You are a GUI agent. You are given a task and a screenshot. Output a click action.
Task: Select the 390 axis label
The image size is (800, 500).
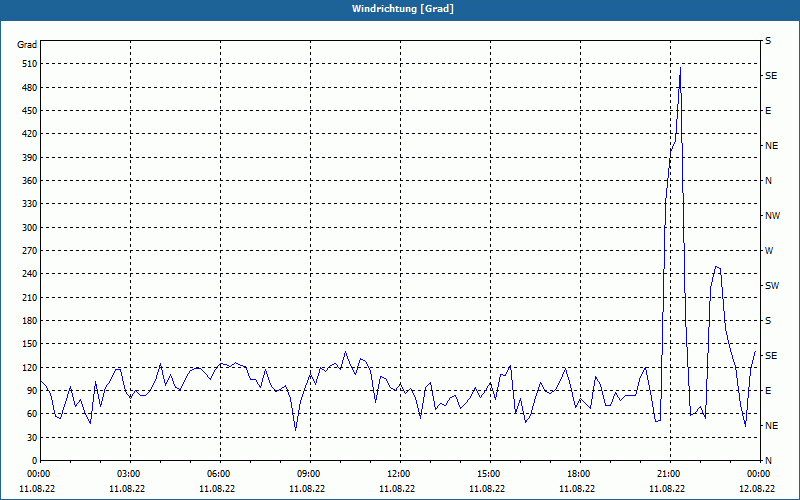[30, 158]
